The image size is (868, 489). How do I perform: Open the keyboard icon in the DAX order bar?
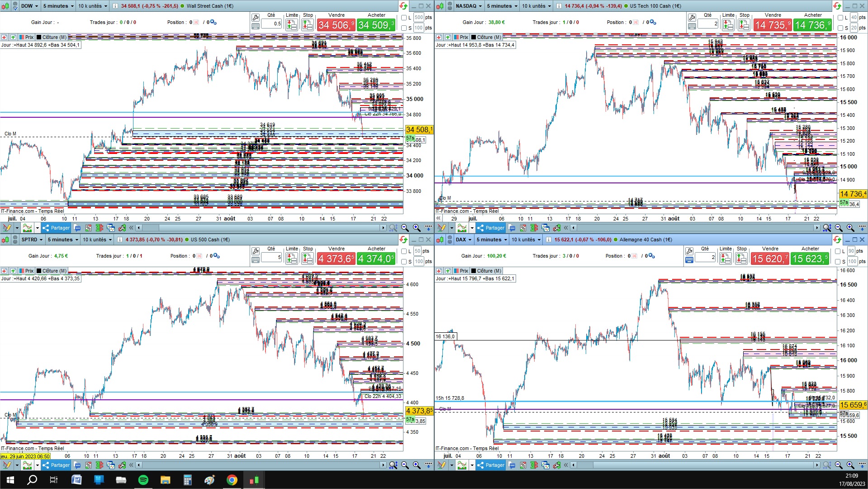(x=689, y=260)
